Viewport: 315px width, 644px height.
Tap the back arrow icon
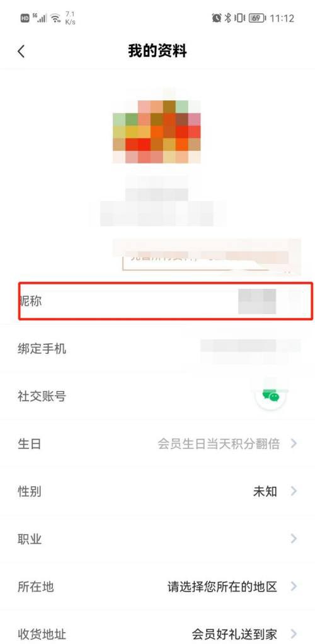point(21,51)
